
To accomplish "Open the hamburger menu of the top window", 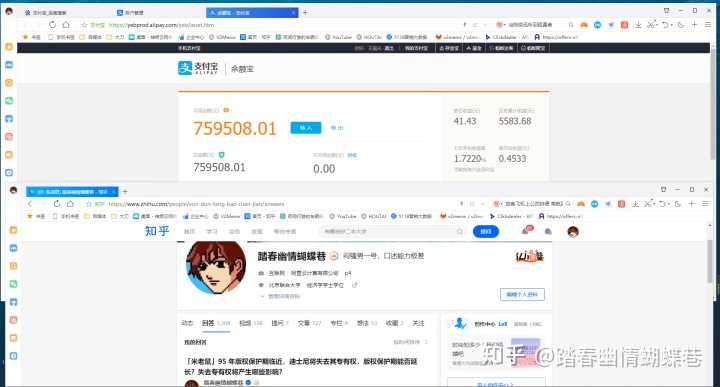I will [708, 25].
